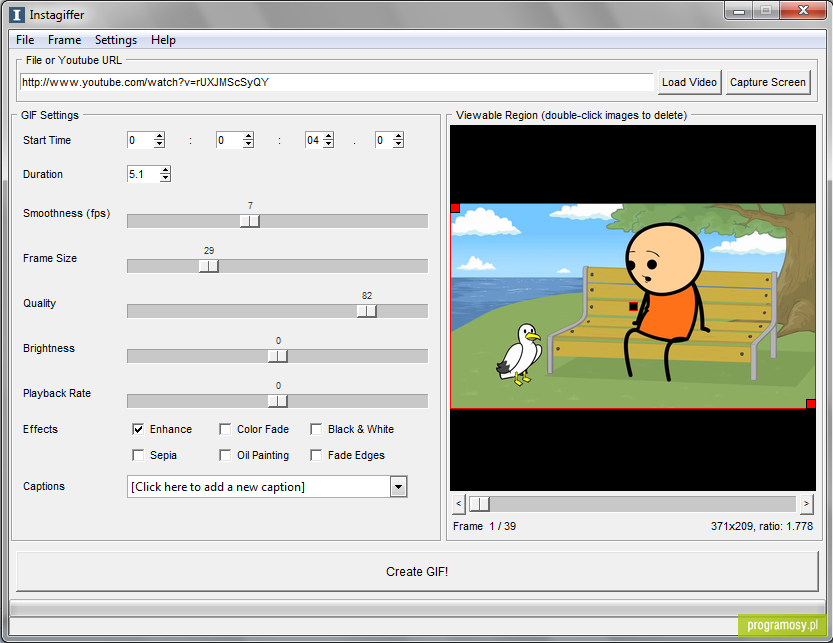Click the Capture Screen button
The width and height of the screenshot is (833, 643).
tap(768, 82)
